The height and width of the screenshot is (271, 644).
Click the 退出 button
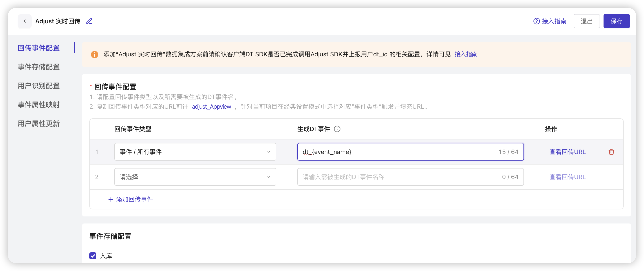(587, 21)
